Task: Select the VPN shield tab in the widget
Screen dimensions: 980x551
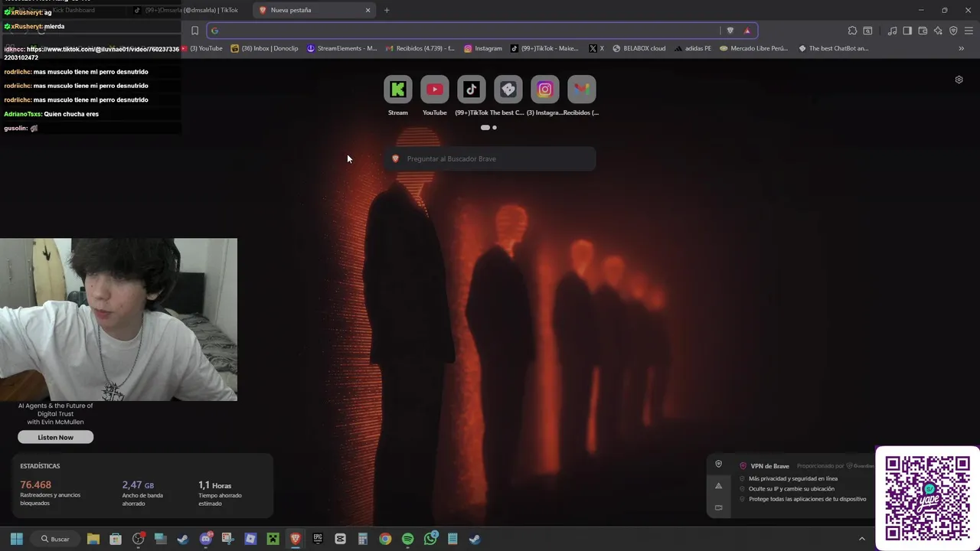Action: tap(718, 464)
